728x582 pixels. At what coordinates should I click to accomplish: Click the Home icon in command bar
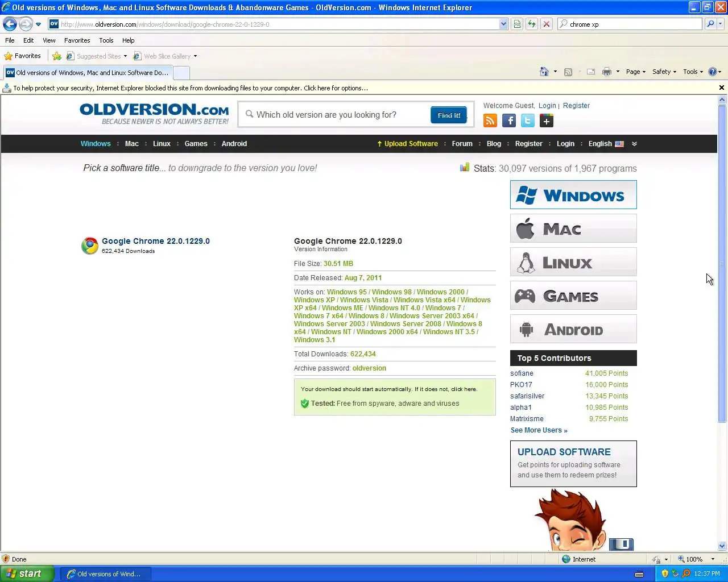pyautogui.click(x=544, y=72)
